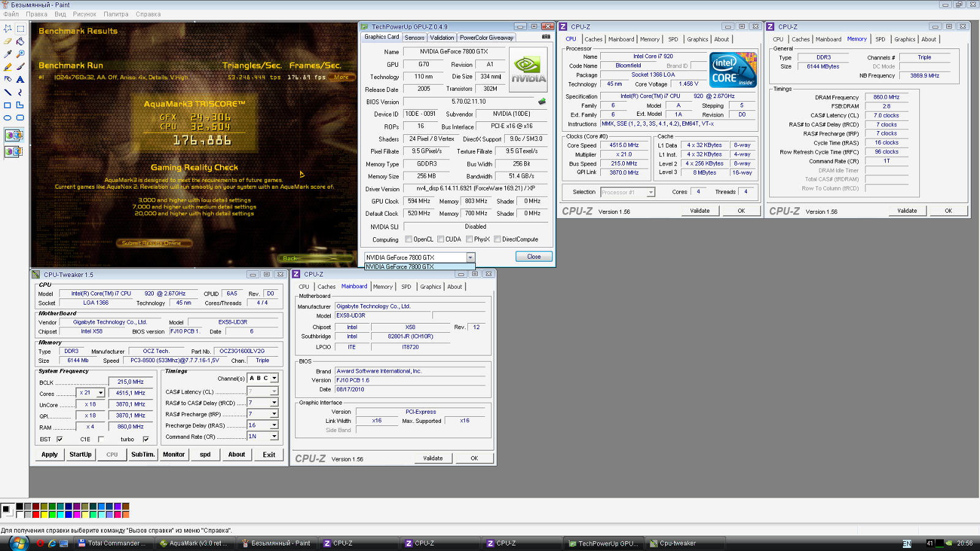Launch Opera from the quick launch bar
Screen dimensions: 980x551
(x=40, y=543)
